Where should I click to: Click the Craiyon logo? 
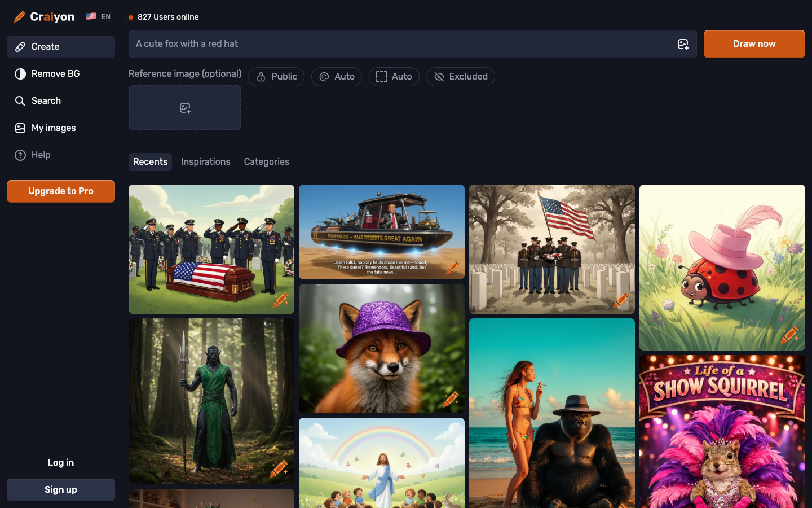44,16
